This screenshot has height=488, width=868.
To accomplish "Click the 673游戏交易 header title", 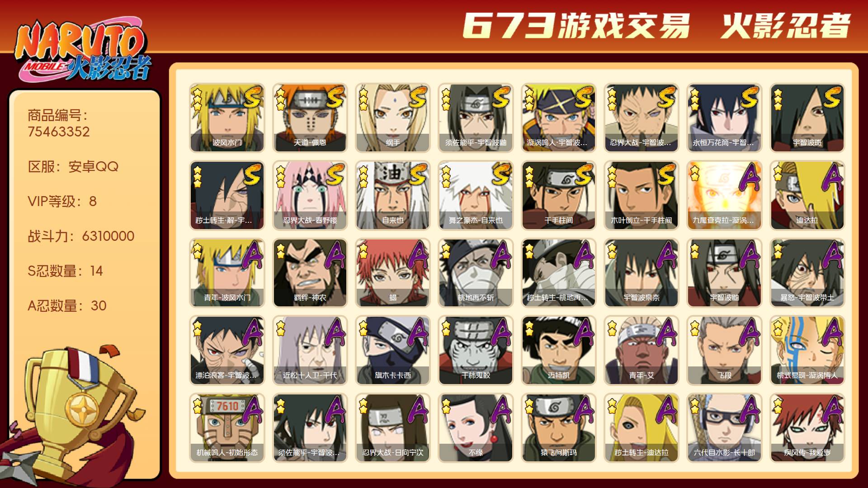I will pyautogui.click(x=576, y=25).
